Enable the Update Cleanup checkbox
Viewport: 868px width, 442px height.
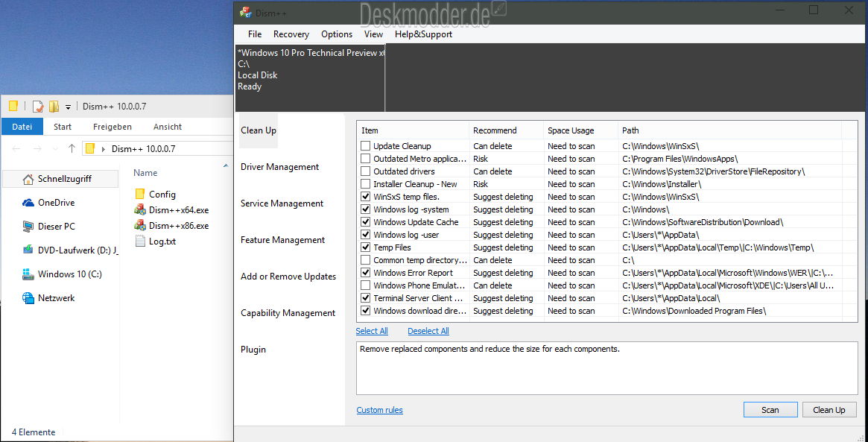click(x=365, y=146)
